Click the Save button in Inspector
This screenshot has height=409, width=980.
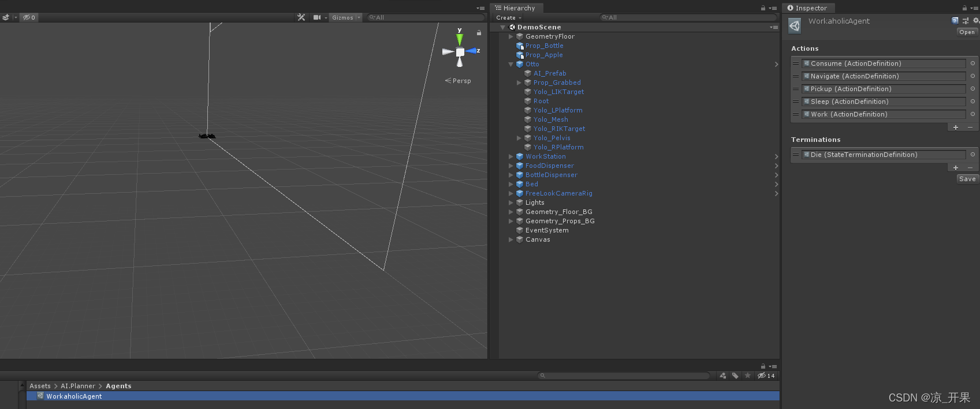click(967, 179)
